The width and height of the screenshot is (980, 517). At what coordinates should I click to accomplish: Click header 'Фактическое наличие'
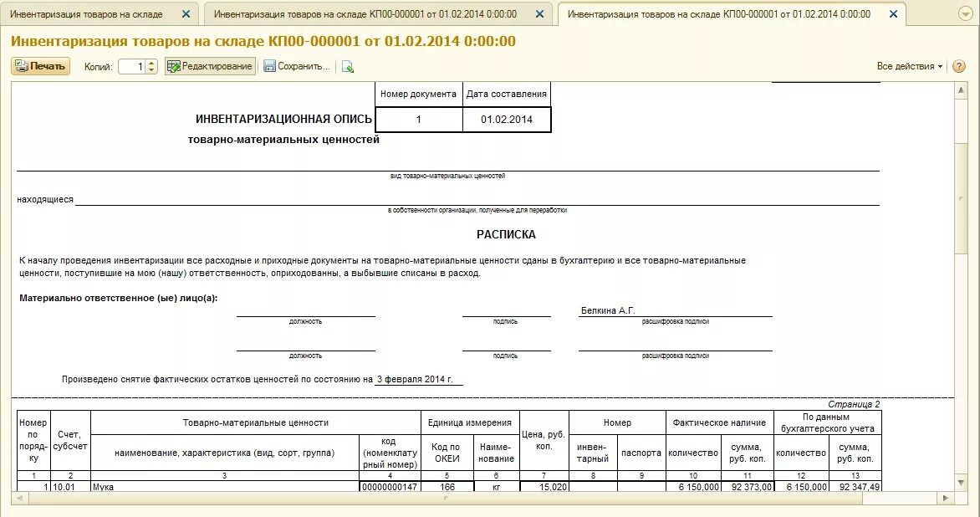click(x=719, y=422)
